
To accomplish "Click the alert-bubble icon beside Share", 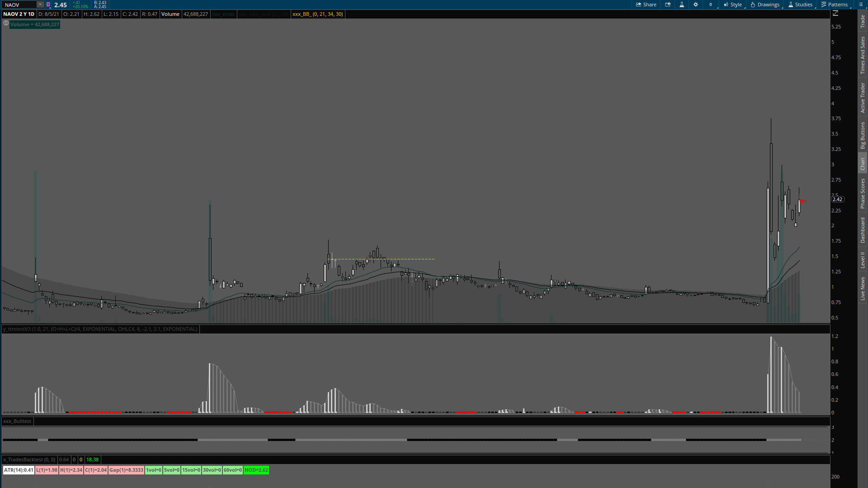I will pyautogui.click(x=668, y=5).
